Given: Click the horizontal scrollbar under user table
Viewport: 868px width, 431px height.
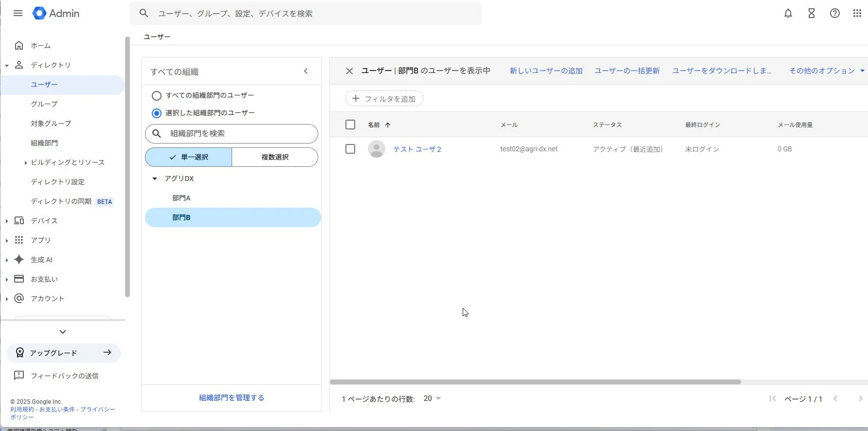Looking at the screenshot, I should pos(535,382).
